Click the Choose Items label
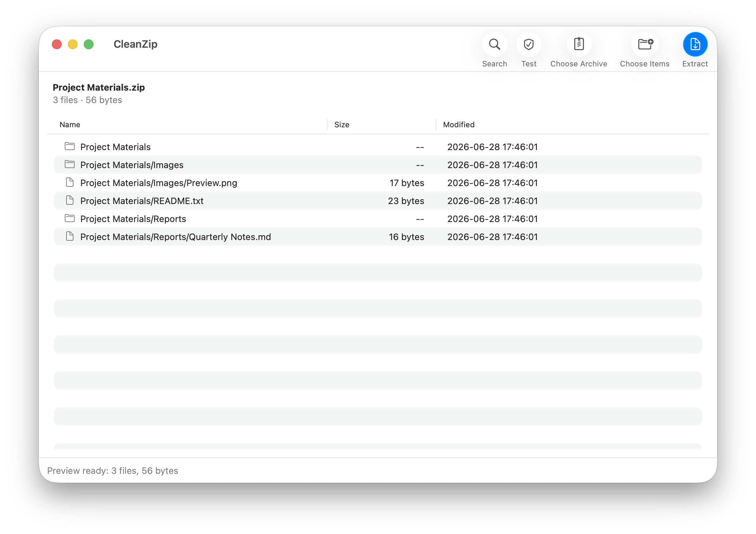This screenshot has width=756, height=534. tap(645, 64)
